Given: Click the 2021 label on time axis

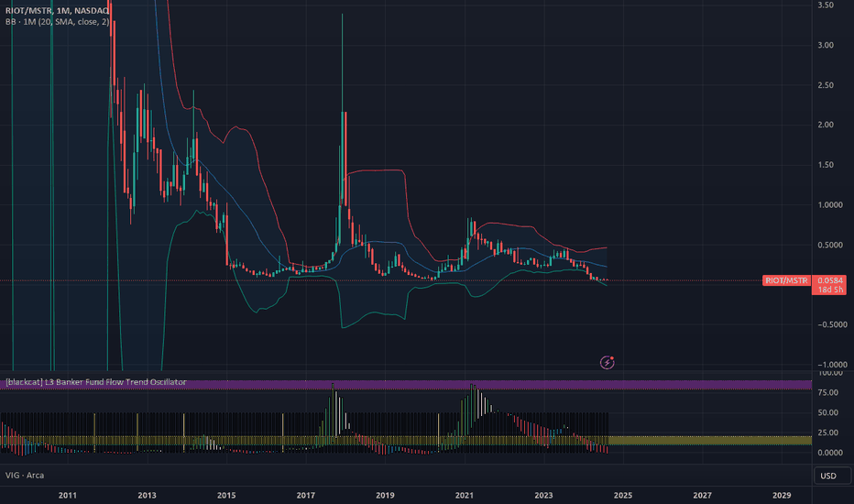Looking at the screenshot, I should click(465, 495).
